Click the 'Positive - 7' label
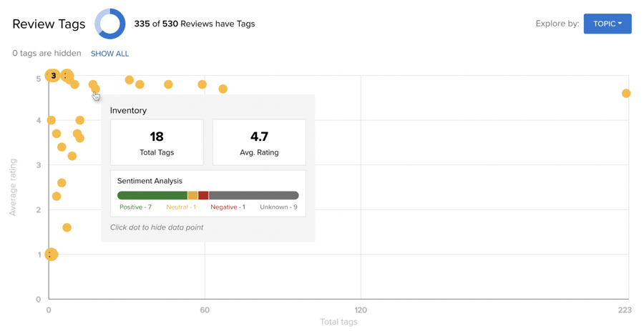644x331 pixels. tap(135, 207)
